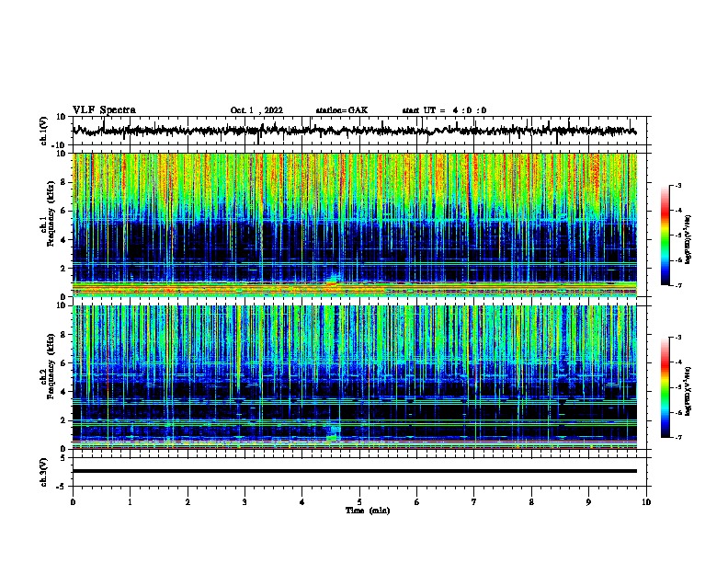Click the 'station=GAK' label
The image size is (728, 563).
point(342,110)
